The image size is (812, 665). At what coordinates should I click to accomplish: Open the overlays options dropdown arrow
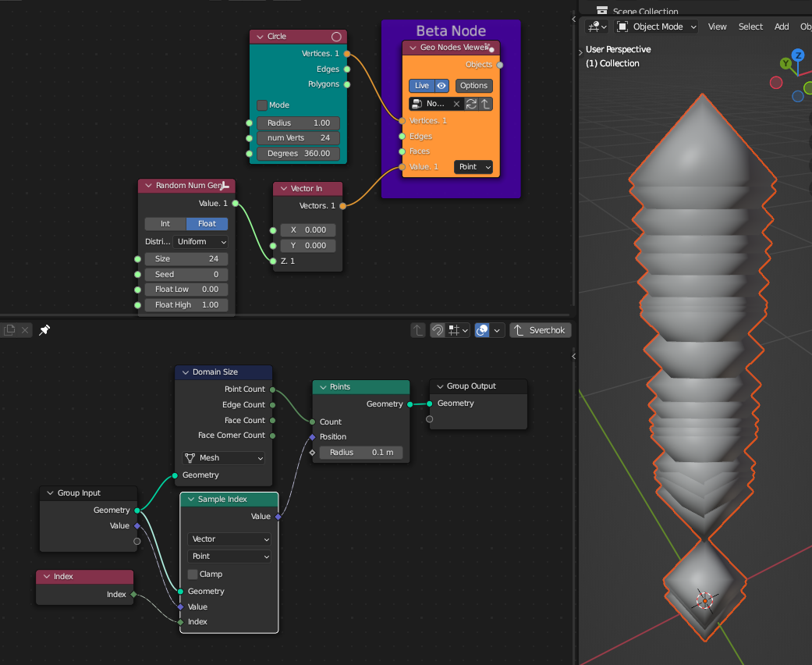point(497,330)
